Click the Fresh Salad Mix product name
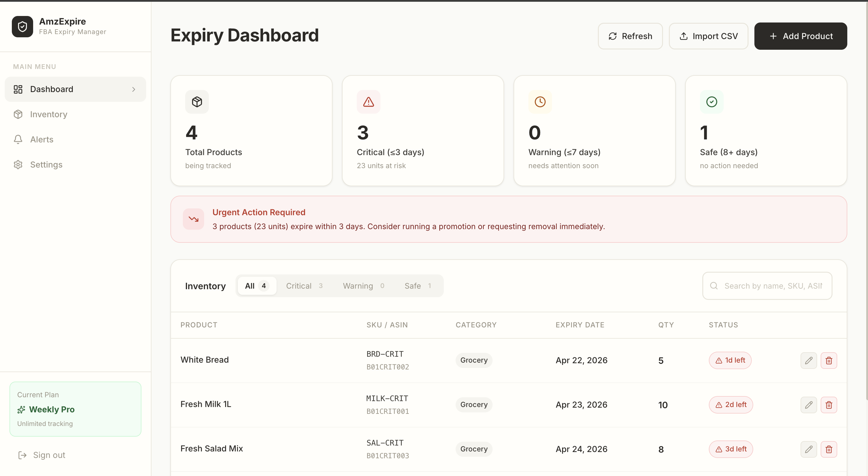Viewport: 868px width, 476px height. coord(212,449)
